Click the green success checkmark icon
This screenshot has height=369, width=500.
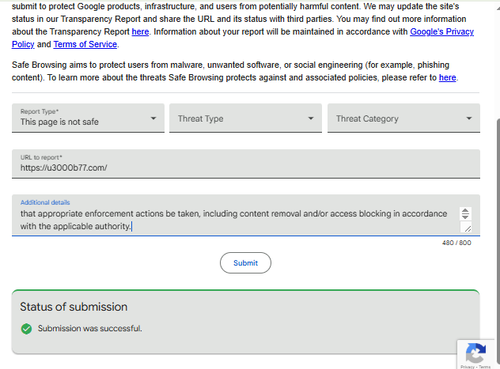coord(26,329)
